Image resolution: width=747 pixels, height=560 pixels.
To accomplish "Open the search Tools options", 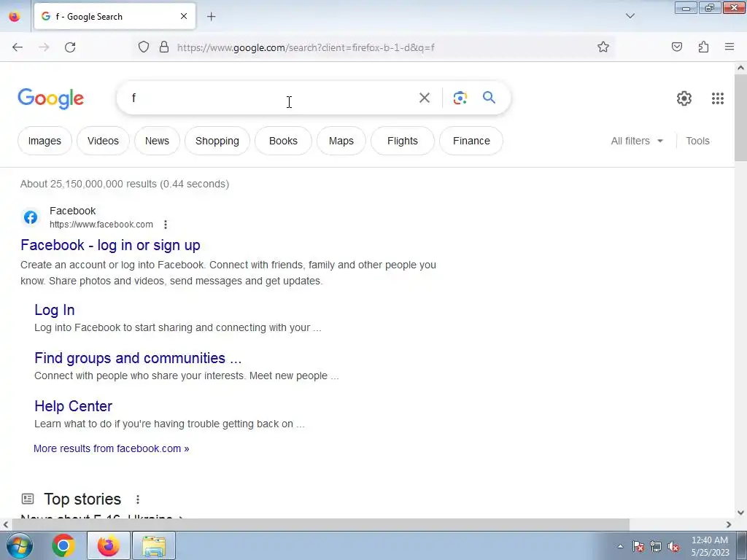I will pyautogui.click(x=697, y=141).
